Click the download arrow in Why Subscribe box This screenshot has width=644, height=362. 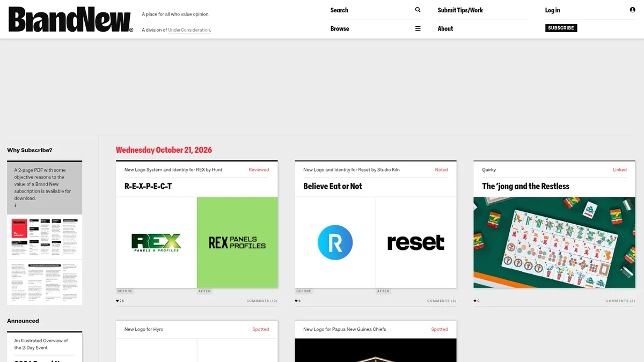pos(15,205)
